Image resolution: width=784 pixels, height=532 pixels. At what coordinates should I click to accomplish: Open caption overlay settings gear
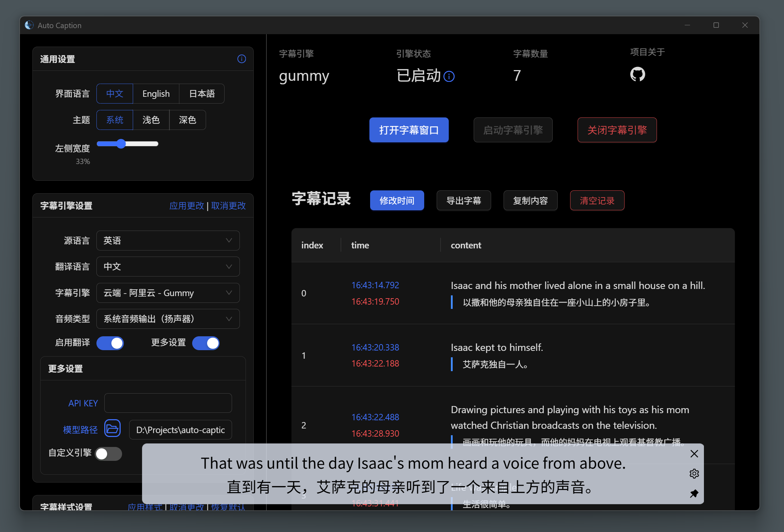694,474
